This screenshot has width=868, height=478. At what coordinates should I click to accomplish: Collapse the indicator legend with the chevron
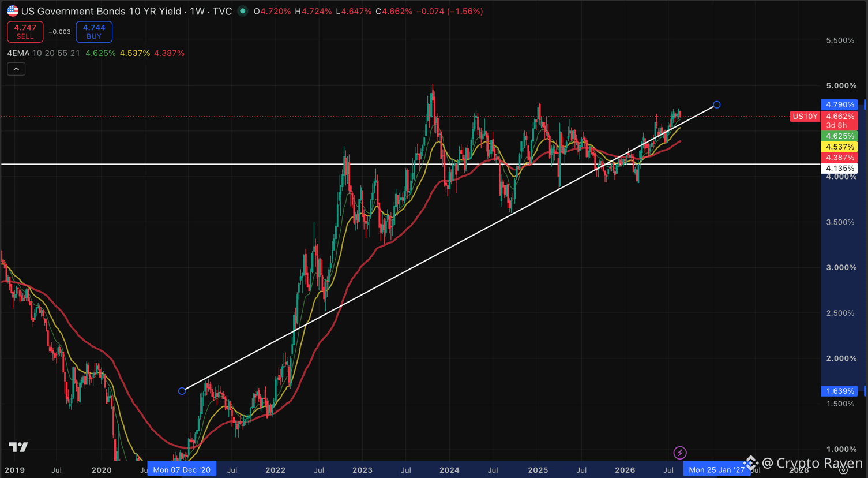[x=16, y=69]
